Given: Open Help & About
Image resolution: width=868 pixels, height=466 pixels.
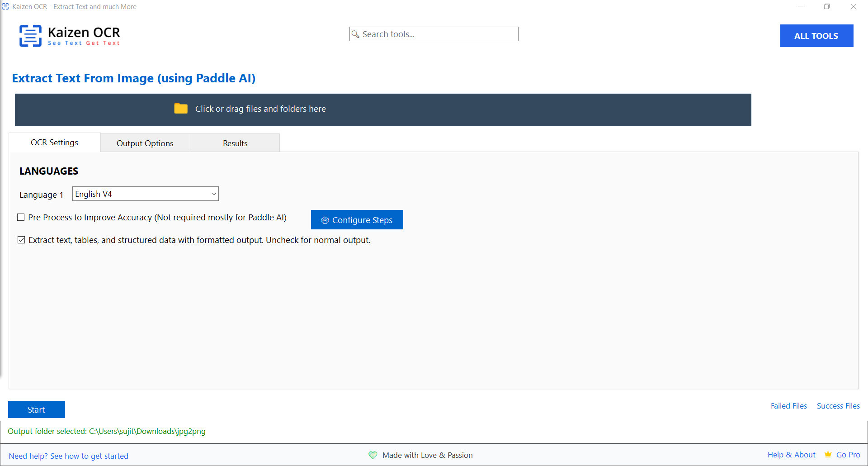Looking at the screenshot, I should pyautogui.click(x=791, y=455).
